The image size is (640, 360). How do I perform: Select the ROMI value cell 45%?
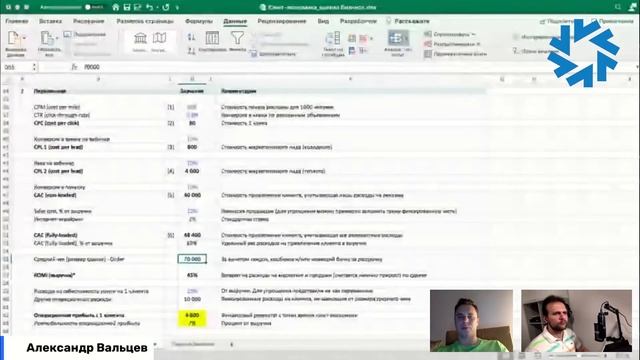coord(192,275)
